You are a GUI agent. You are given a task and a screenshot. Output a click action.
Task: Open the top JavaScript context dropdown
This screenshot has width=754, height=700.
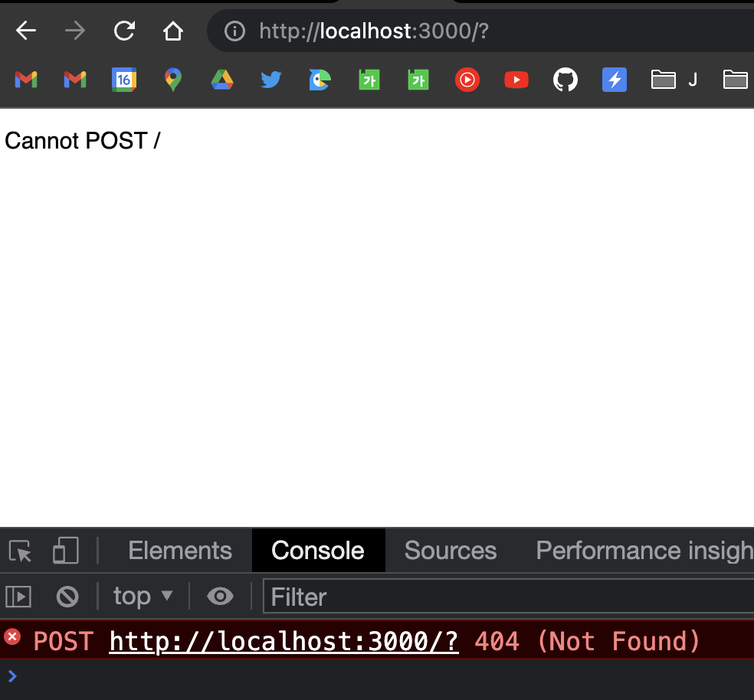point(143,597)
